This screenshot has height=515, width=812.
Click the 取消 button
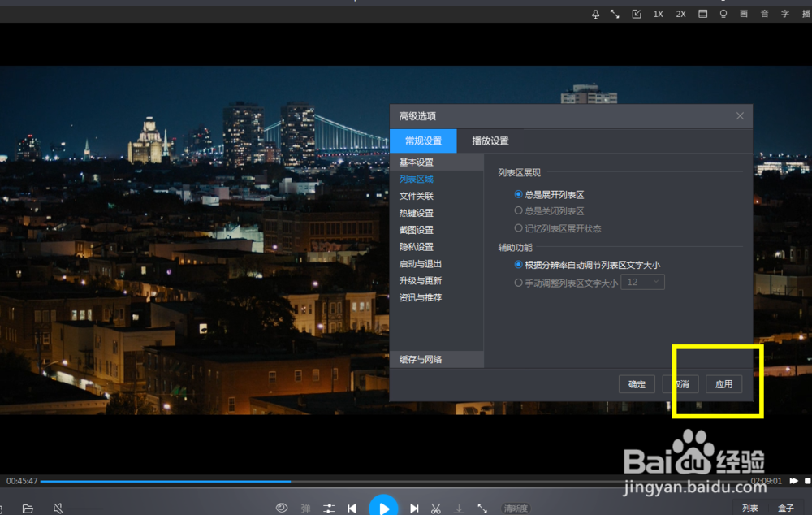coord(680,384)
